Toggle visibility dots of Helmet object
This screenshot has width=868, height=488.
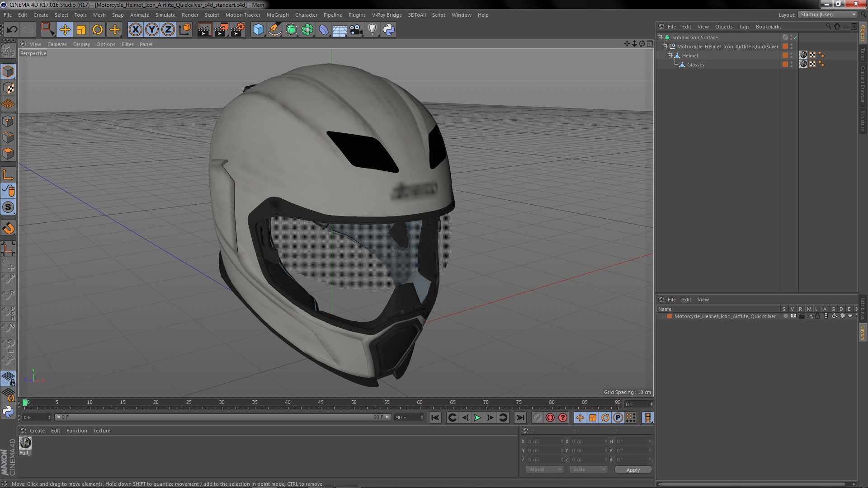coord(791,55)
